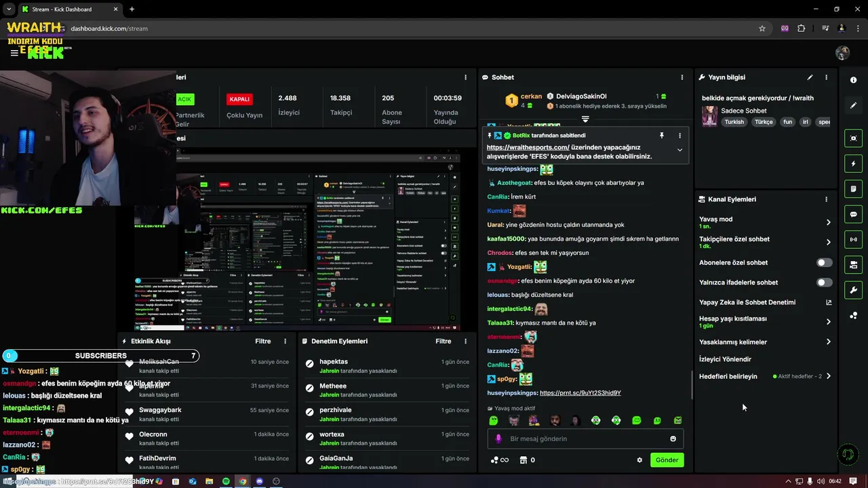Open the tab search dropdown in Chrome

coord(9,9)
